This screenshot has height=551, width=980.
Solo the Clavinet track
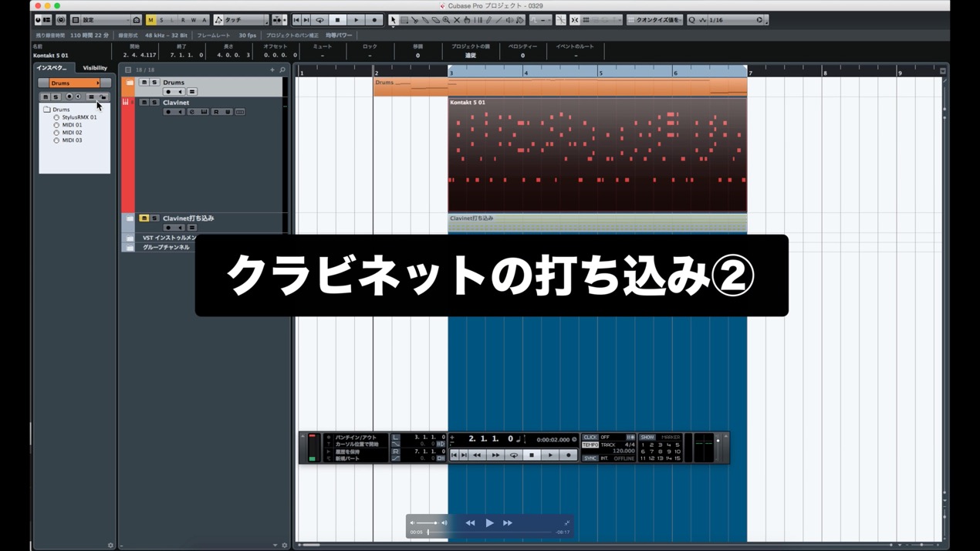tap(154, 103)
